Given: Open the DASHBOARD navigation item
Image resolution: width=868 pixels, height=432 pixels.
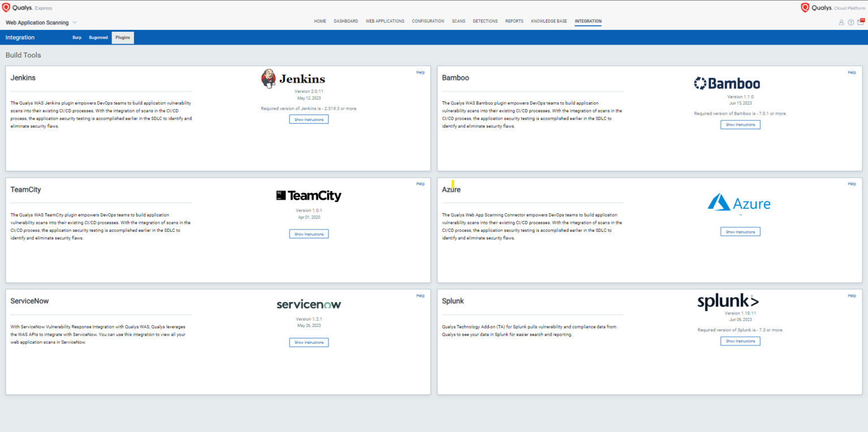Looking at the screenshot, I should (346, 21).
